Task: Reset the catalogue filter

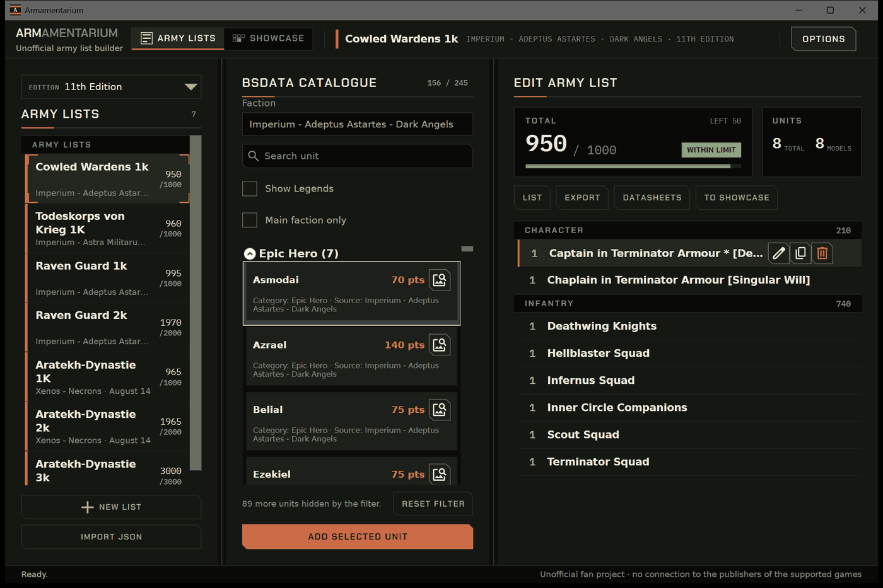Action: coord(433,504)
